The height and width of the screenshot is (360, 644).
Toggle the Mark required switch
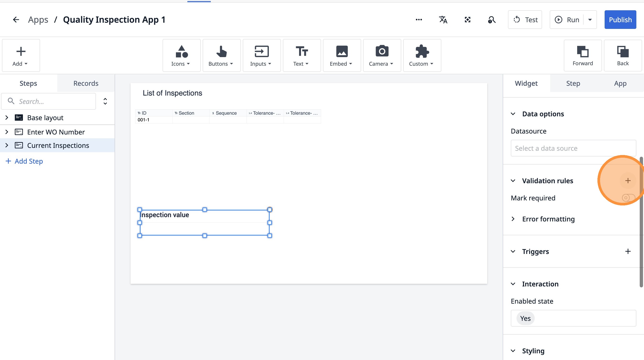pos(628,198)
